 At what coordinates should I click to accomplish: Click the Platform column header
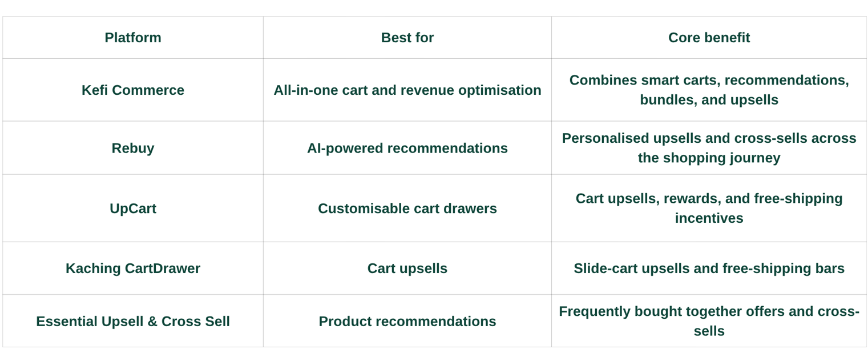coord(133,38)
